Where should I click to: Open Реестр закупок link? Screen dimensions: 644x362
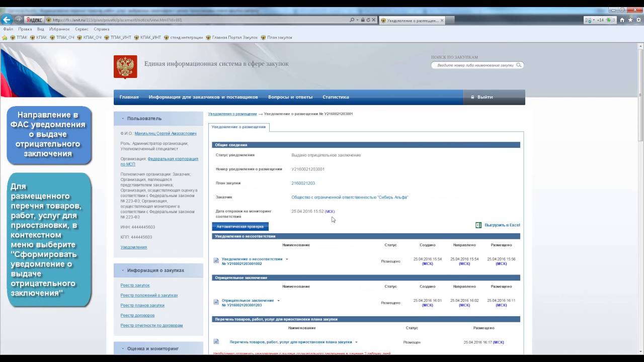[x=135, y=286]
